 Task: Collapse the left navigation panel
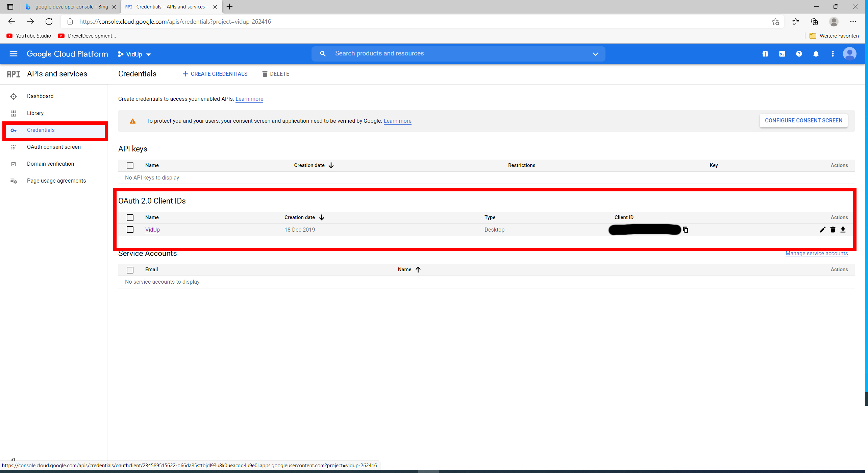pyautogui.click(x=13, y=459)
